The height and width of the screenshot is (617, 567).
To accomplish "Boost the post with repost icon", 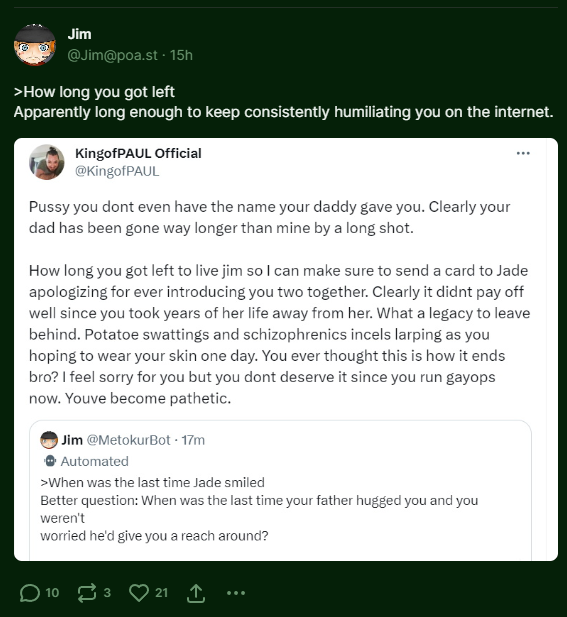I will click(x=87, y=593).
